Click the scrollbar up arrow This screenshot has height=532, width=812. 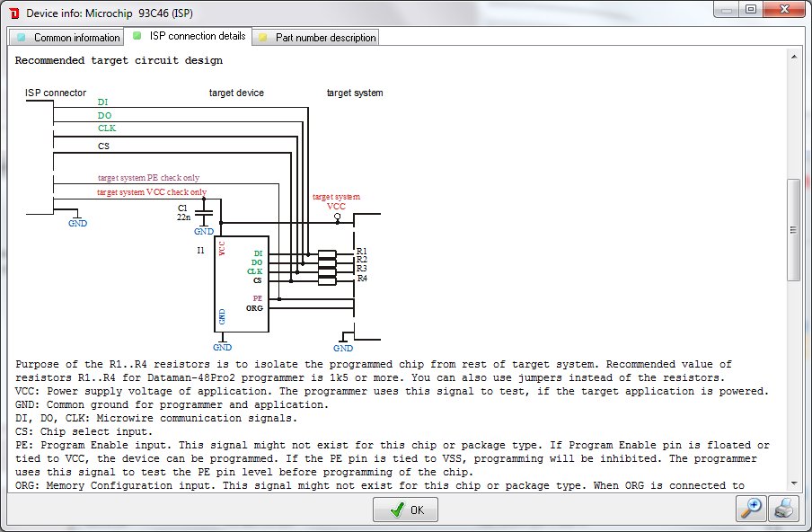tap(793, 57)
